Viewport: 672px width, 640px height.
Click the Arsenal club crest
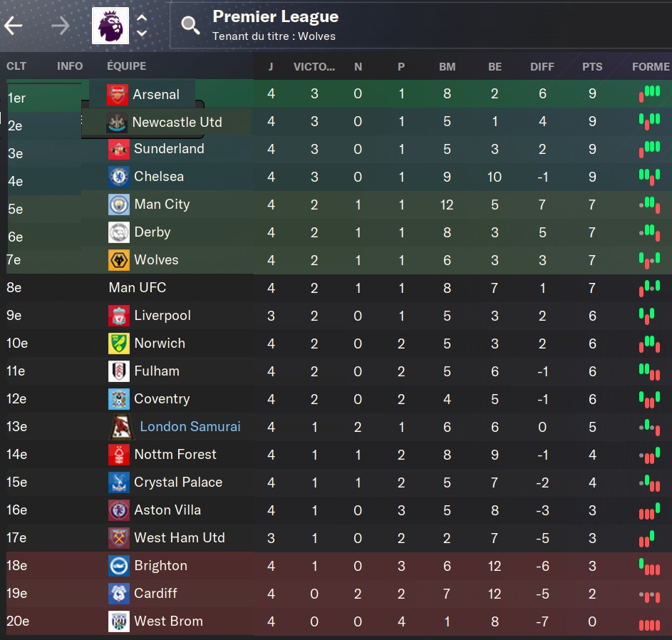[x=117, y=94]
